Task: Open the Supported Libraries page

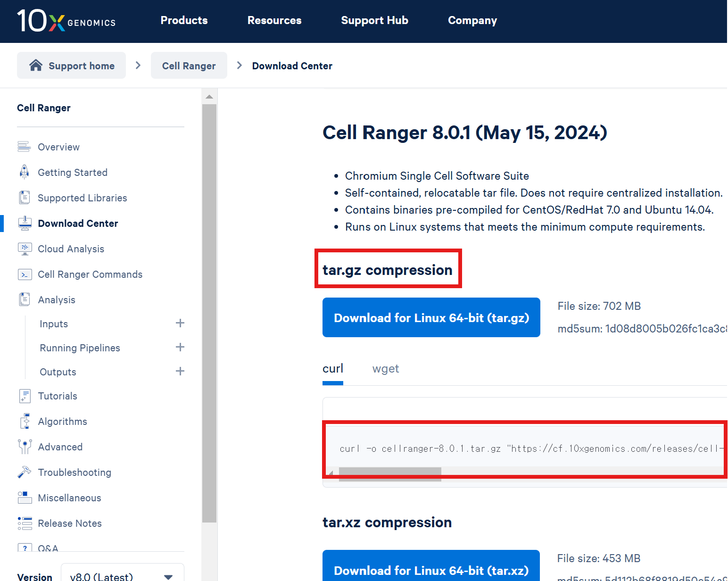Action: tap(82, 198)
